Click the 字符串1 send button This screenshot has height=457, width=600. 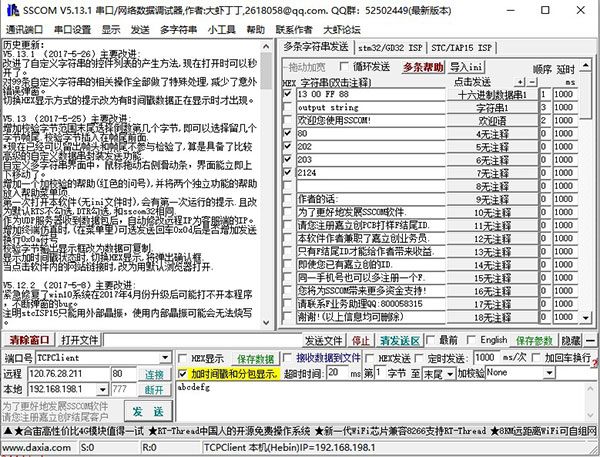(x=492, y=108)
